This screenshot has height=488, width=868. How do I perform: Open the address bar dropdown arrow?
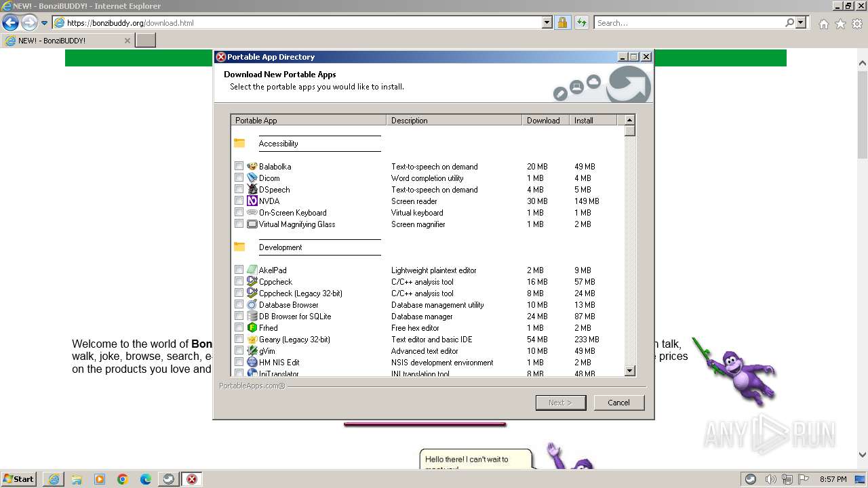(547, 23)
